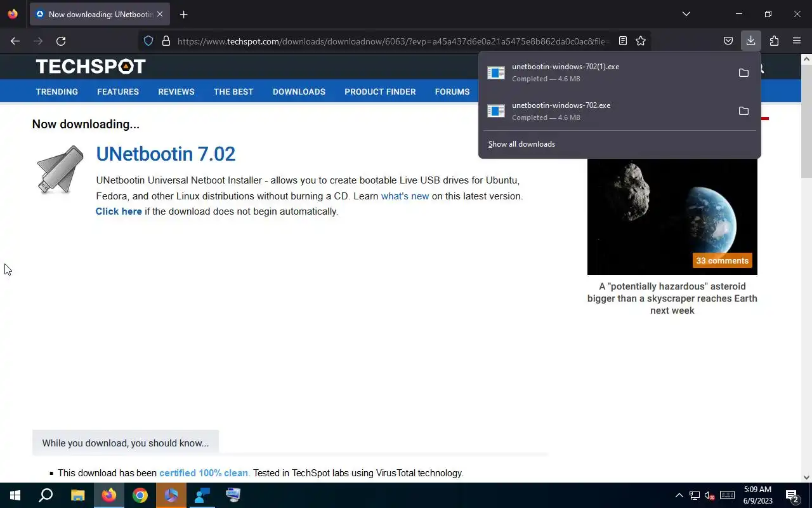Switch to Firefox on the taskbar

(x=109, y=495)
